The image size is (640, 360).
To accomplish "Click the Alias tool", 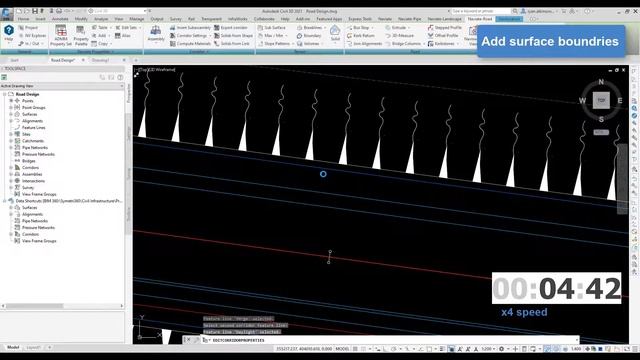I will click(122, 36).
